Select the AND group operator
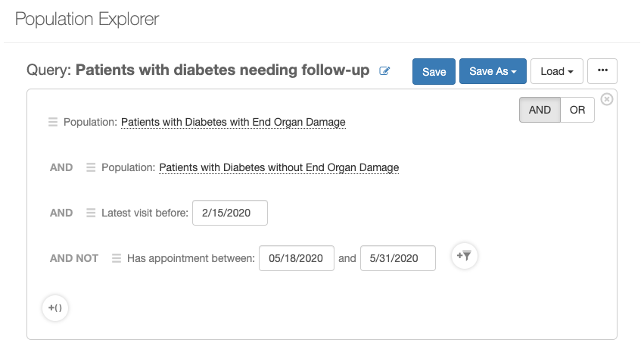644x346 pixels. tap(540, 110)
